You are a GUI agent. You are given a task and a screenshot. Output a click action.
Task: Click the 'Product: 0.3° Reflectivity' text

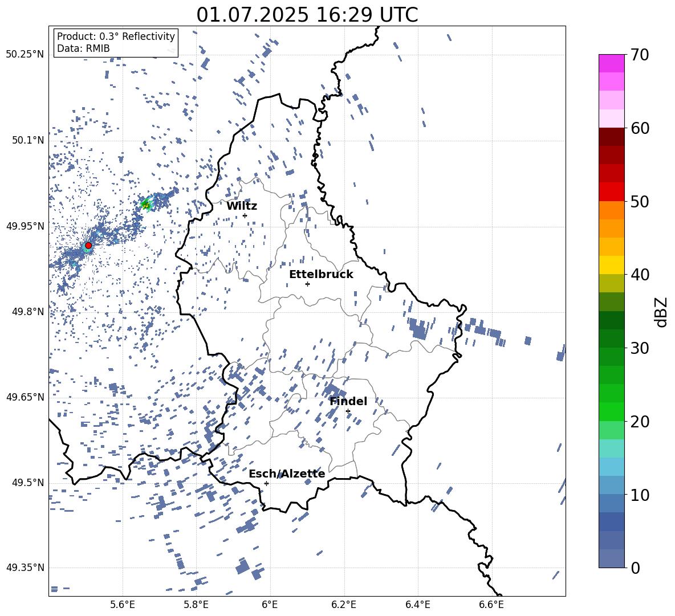[x=116, y=36]
